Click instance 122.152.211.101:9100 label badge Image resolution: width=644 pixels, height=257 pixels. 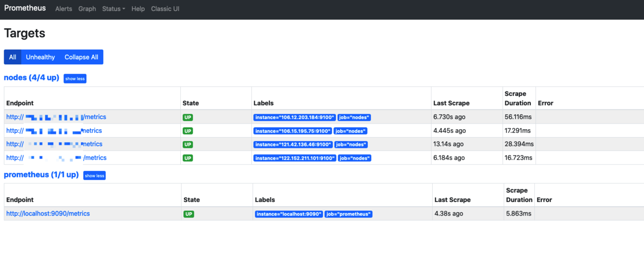coord(294,158)
